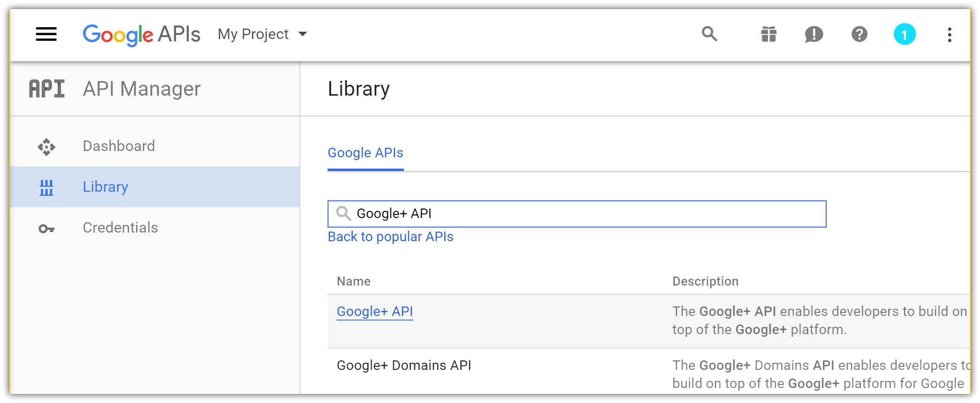Open the notifications alert icon

(x=814, y=34)
